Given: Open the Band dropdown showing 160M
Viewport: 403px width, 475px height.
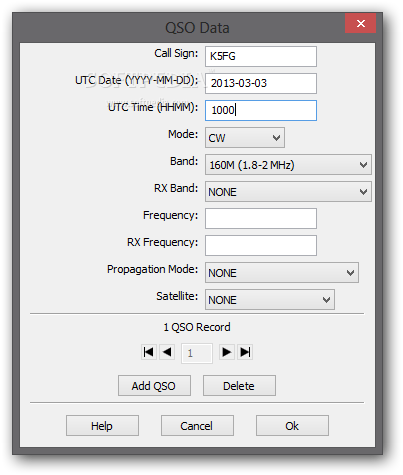Looking at the screenshot, I should tap(288, 164).
